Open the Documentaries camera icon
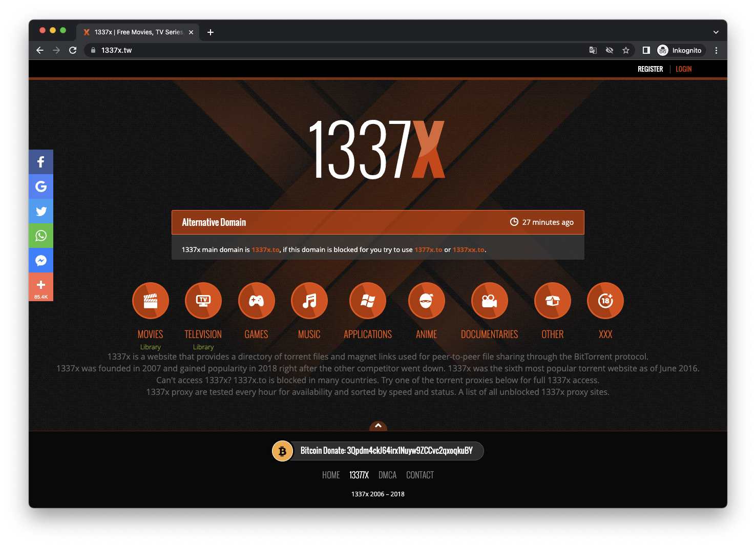756x546 pixels. 490,301
